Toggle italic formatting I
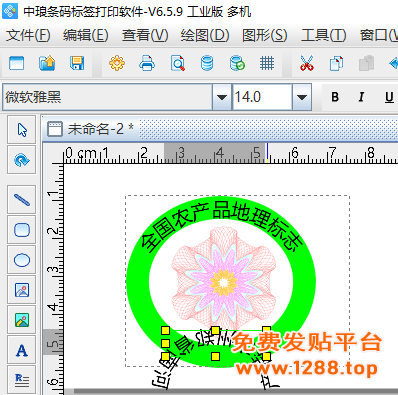This screenshot has width=398, height=395. point(361,97)
